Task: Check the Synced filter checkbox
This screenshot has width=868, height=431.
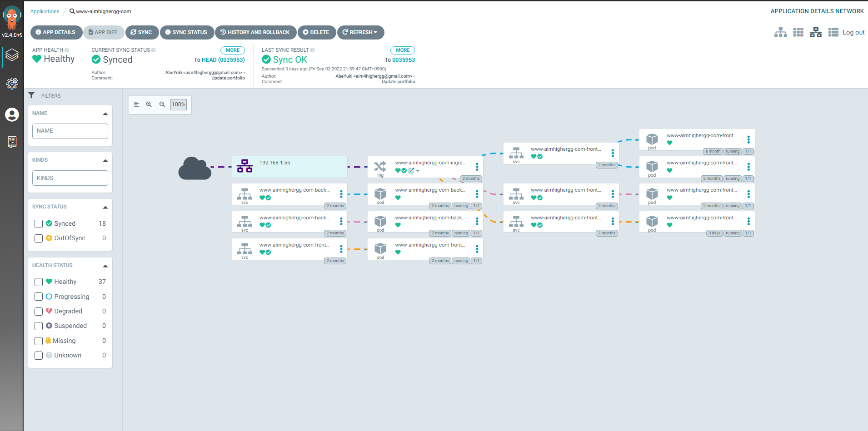Action: 39,224
